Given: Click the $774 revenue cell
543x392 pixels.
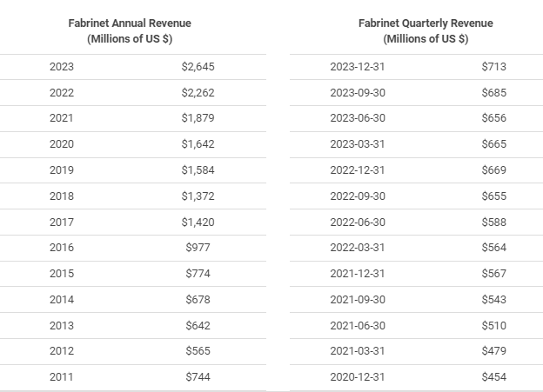Looking at the screenshot, I should click(198, 274).
